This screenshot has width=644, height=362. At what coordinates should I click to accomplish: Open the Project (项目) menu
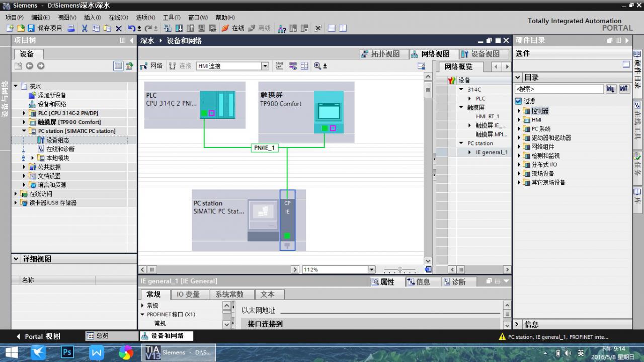tap(14, 17)
